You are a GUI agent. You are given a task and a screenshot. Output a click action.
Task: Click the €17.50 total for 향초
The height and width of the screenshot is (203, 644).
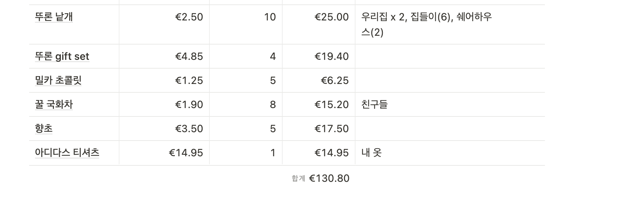[x=331, y=129]
